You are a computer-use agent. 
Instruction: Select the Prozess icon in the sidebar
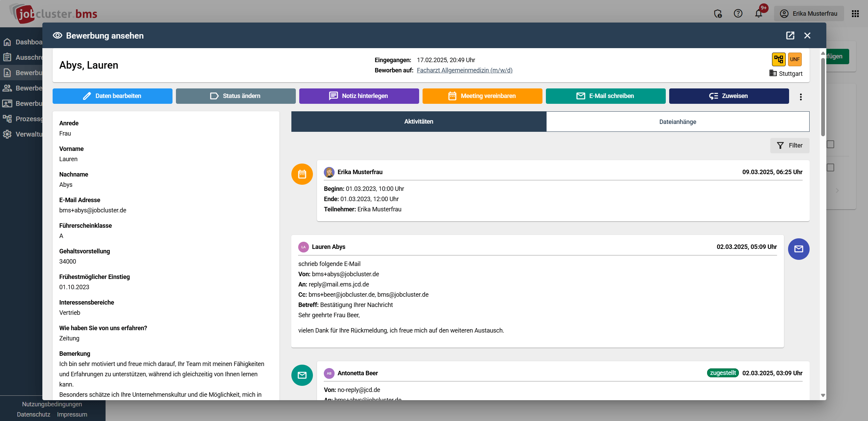(x=8, y=119)
